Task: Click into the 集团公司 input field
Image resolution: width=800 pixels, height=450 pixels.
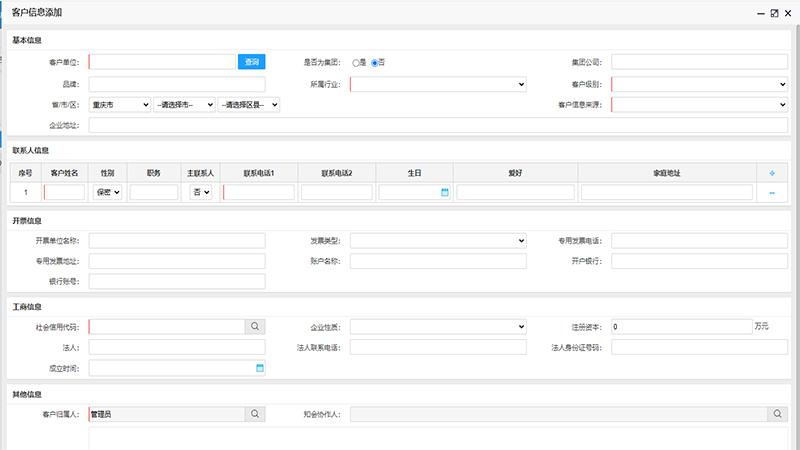Action: click(699, 62)
